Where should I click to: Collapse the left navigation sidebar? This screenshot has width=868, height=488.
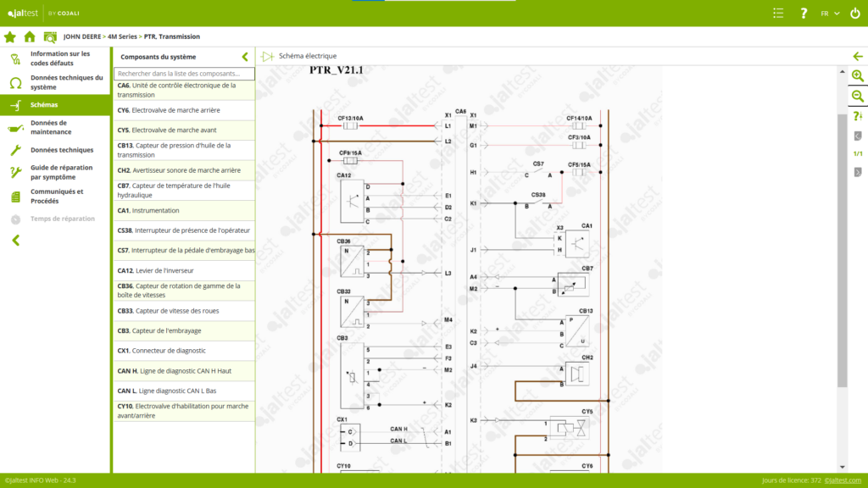16,240
